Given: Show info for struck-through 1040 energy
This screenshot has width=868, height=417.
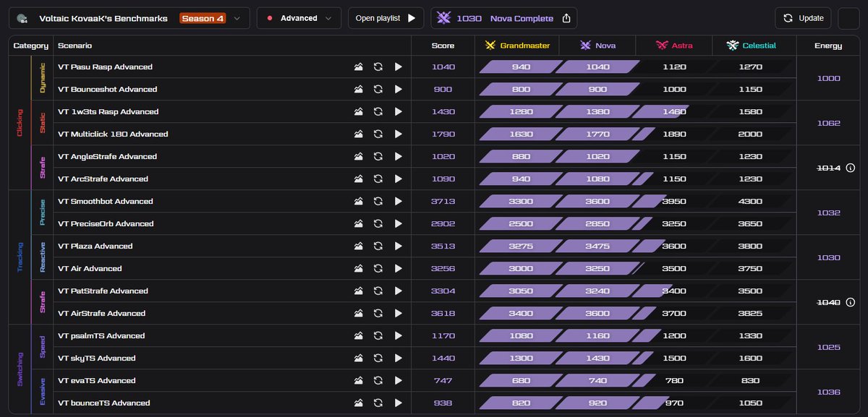Looking at the screenshot, I should pos(850,302).
